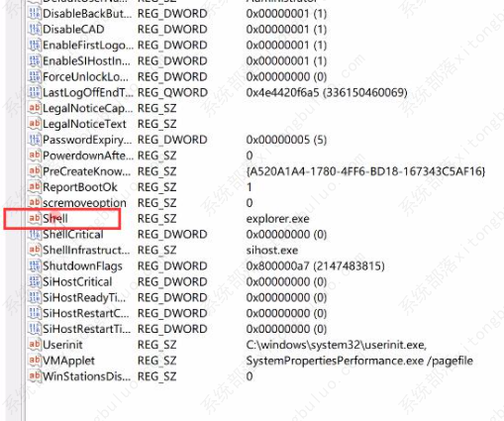Click the LegalNoticeText string icon
This screenshot has width=504, height=421.
pos(35,124)
